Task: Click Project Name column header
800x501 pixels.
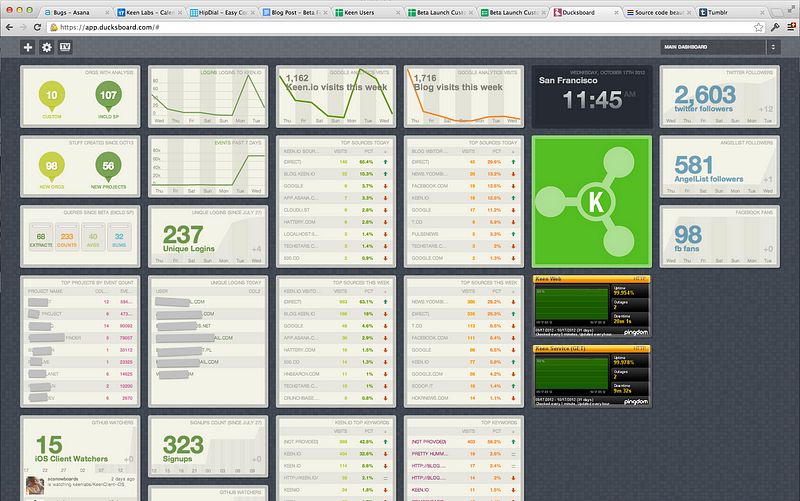Action: point(45,291)
